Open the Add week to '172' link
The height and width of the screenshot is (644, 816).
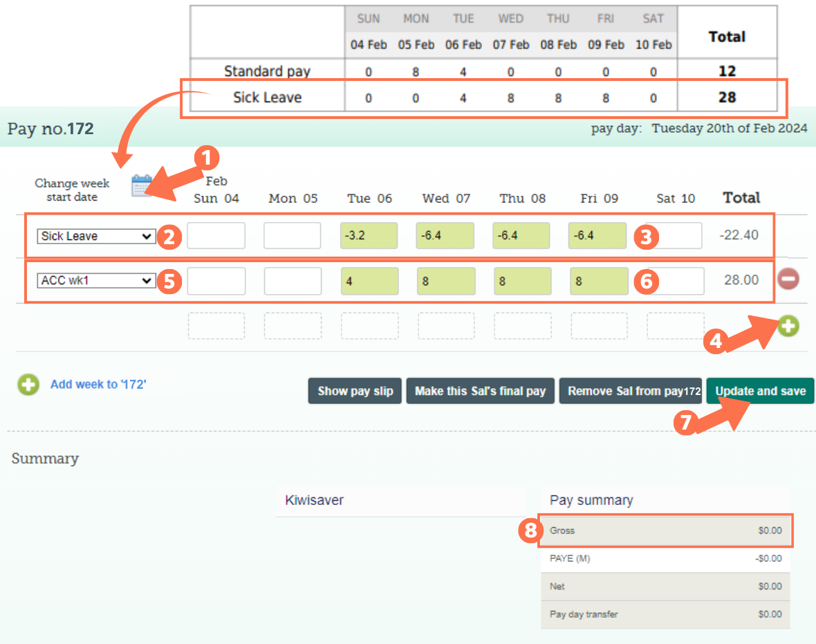(98, 385)
